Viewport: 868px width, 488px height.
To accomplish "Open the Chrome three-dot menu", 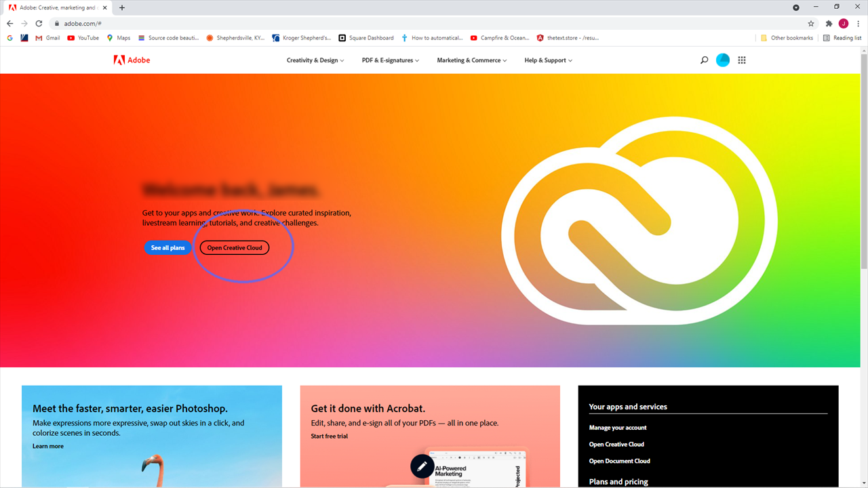I will pos(858,23).
